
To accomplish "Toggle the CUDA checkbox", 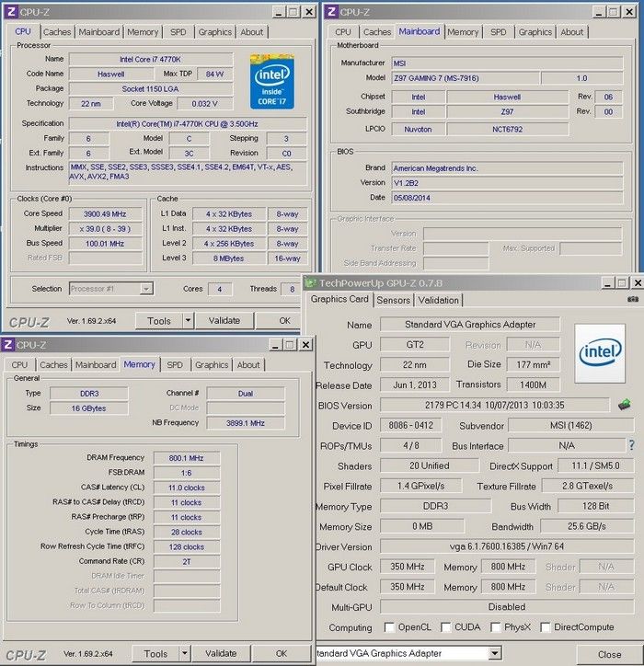I will [446, 627].
